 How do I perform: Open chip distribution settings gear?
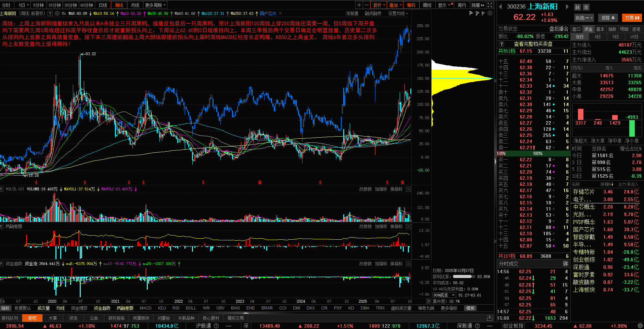tap(490, 13)
